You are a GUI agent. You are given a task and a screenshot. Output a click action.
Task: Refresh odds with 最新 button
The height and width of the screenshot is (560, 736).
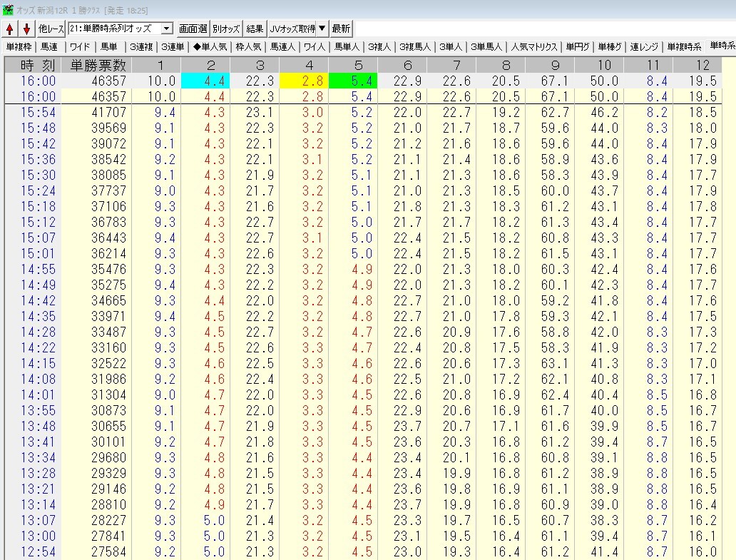[x=341, y=29]
